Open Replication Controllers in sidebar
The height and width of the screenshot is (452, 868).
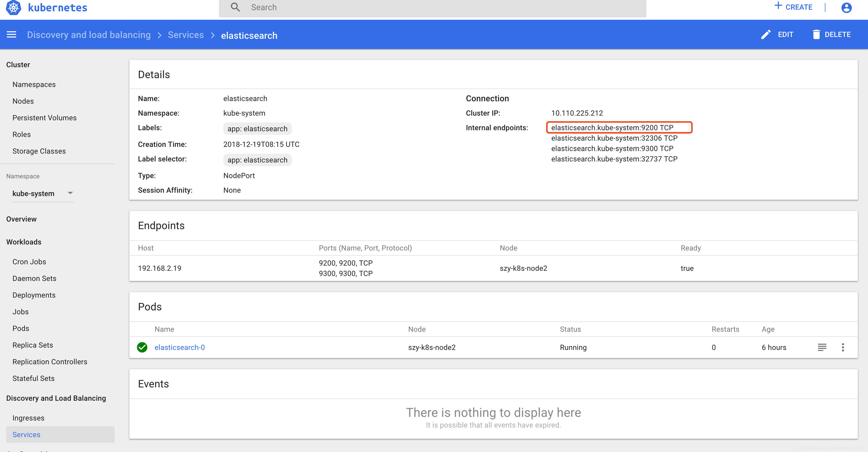50,362
